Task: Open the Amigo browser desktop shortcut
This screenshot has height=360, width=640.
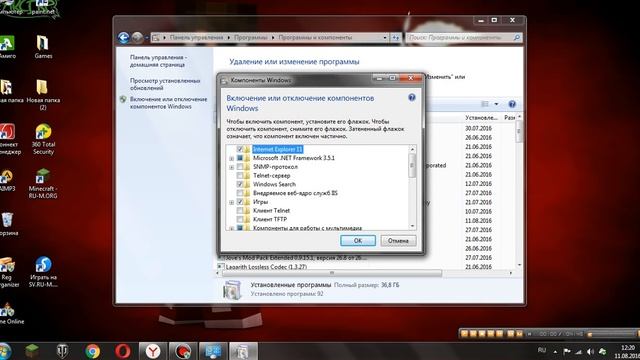Action: tap(7, 47)
